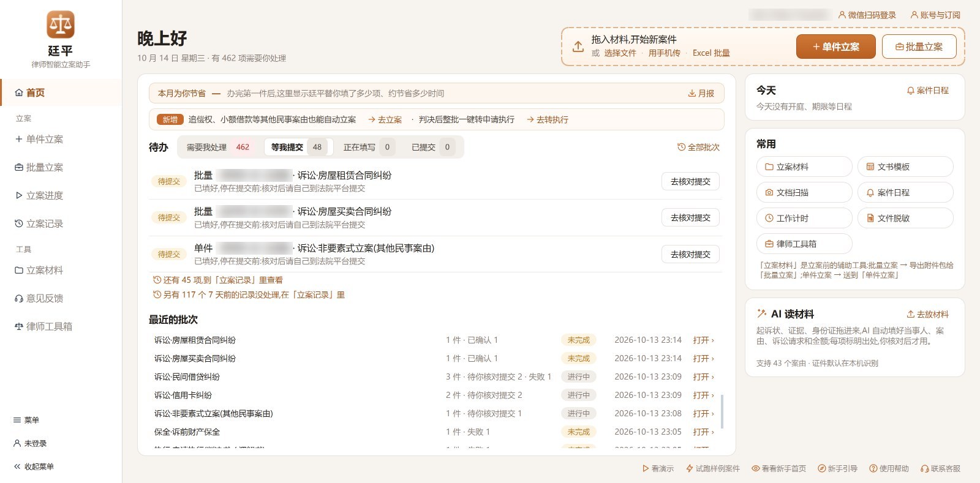Viewport: 980px width, 483px height.
Task: Click the scales icon beside sidebar 律师工具箱
Action: click(19, 326)
